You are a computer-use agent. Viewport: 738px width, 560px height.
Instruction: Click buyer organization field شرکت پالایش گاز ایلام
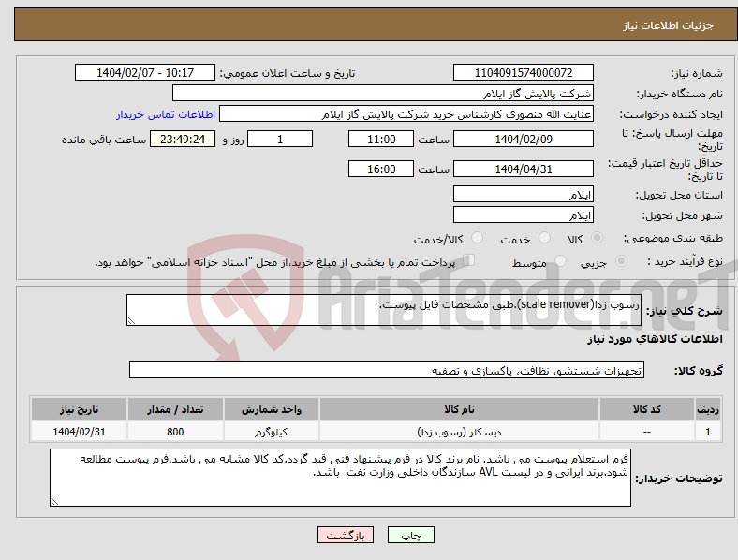383,93
